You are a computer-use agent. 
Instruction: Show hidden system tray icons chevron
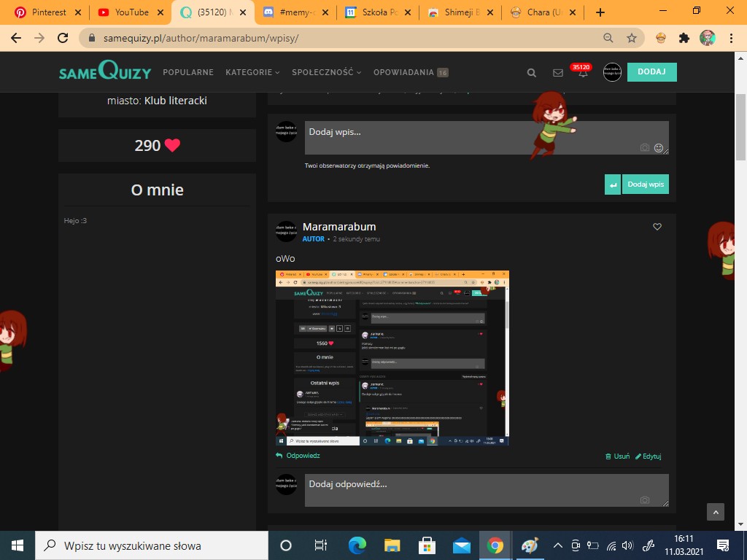(557, 545)
